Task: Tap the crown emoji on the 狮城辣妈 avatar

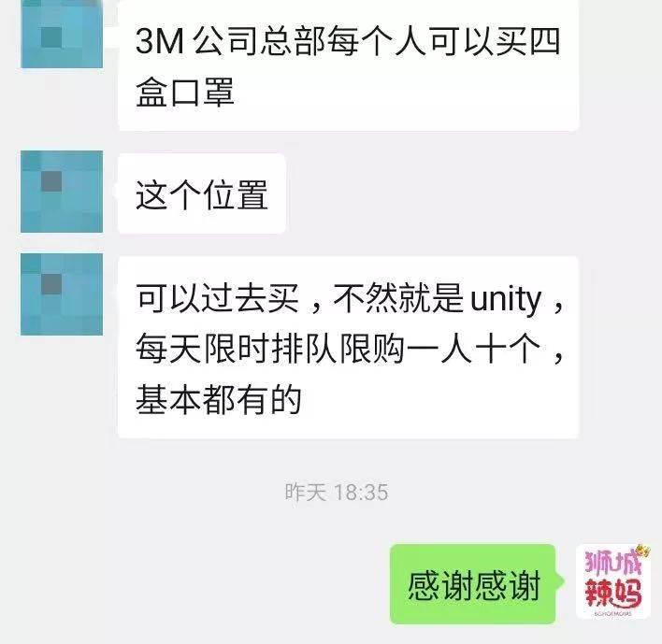Action: [642, 551]
